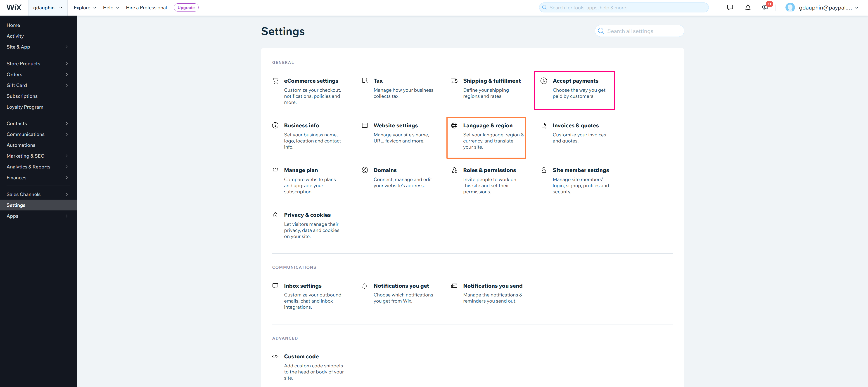This screenshot has height=387, width=868.
Task: Open the gdauphin site selector dropdown
Action: point(48,7)
